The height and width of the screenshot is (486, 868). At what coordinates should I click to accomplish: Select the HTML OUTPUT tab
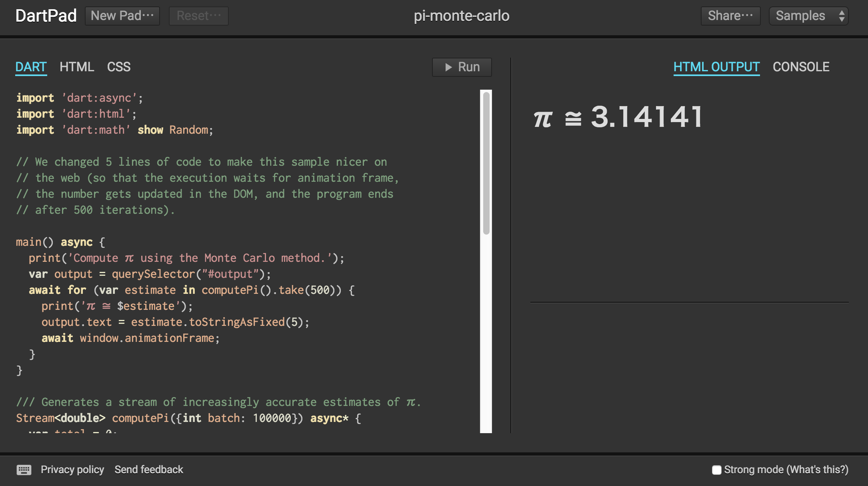click(716, 67)
